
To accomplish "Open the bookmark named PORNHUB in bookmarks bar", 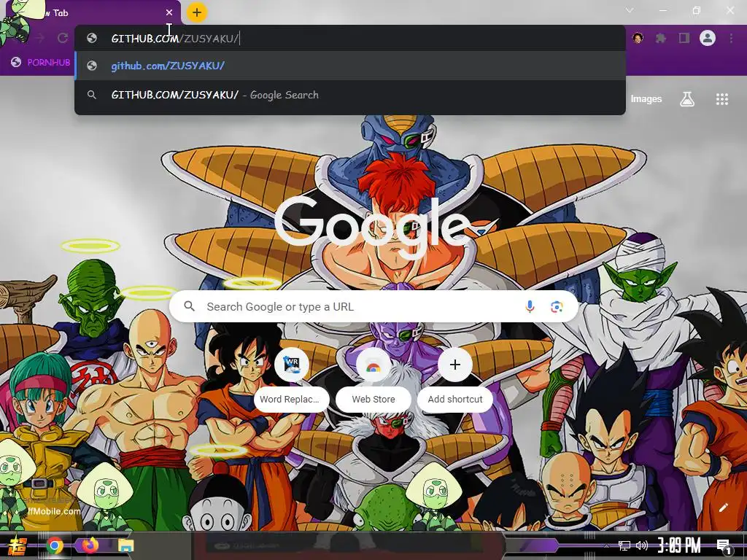I will [x=41, y=63].
